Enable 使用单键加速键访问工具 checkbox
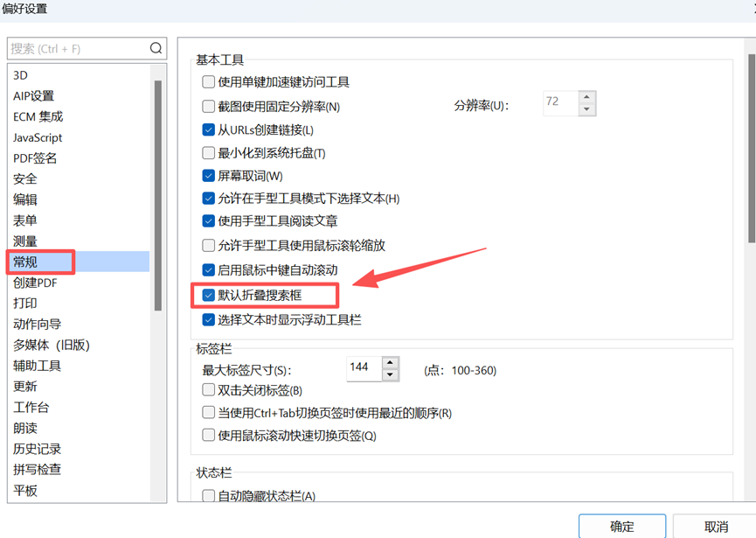This screenshot has width=756, height=538. [209, 82]
